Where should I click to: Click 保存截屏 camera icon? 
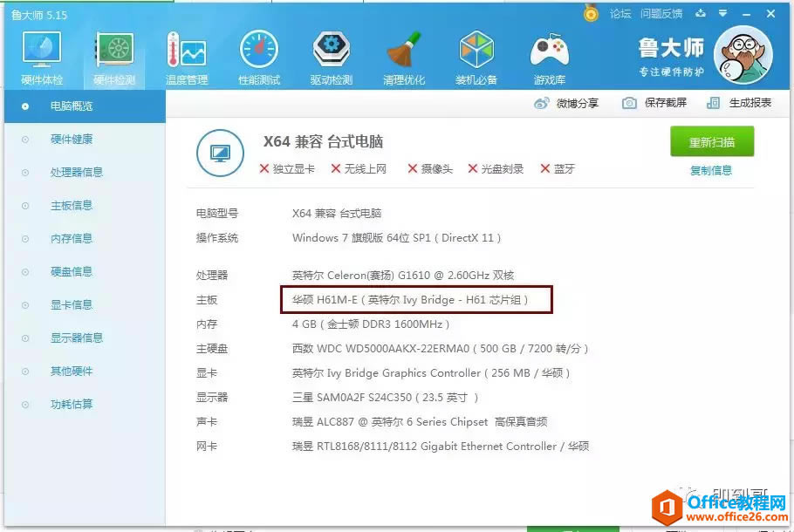629,103
